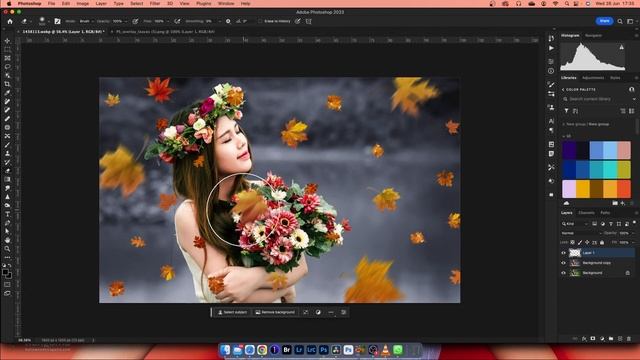Select the Zoom tool
This screenshot has width=640, height=360.
[x=7, y=249]
